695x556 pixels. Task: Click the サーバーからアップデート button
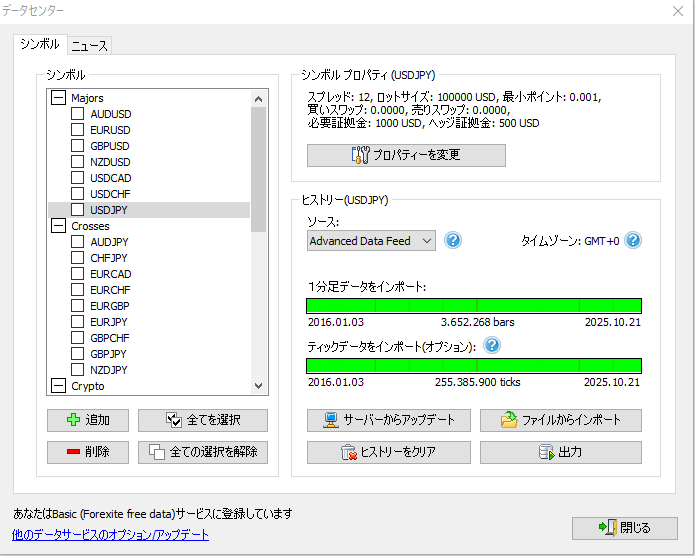(x=389, y=420)
